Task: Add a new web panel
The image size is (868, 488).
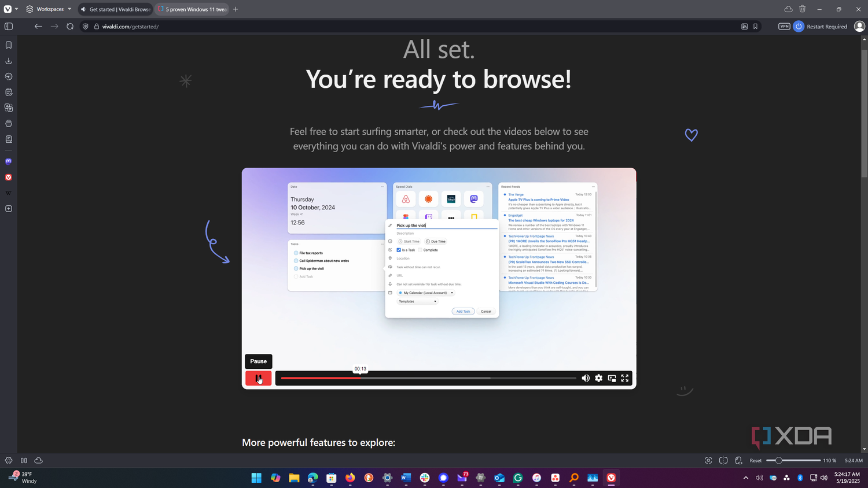Action: (9, 209)
